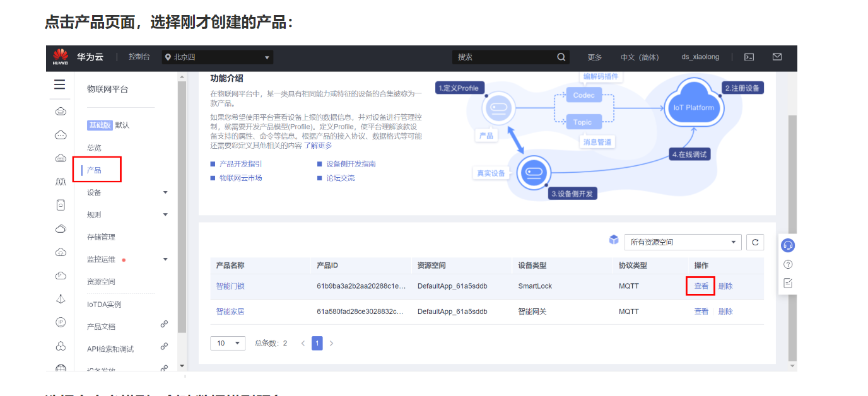The image size is (868, 396).
Task: Open the 北京四 region dropdown
Action: tap(218, 57)
